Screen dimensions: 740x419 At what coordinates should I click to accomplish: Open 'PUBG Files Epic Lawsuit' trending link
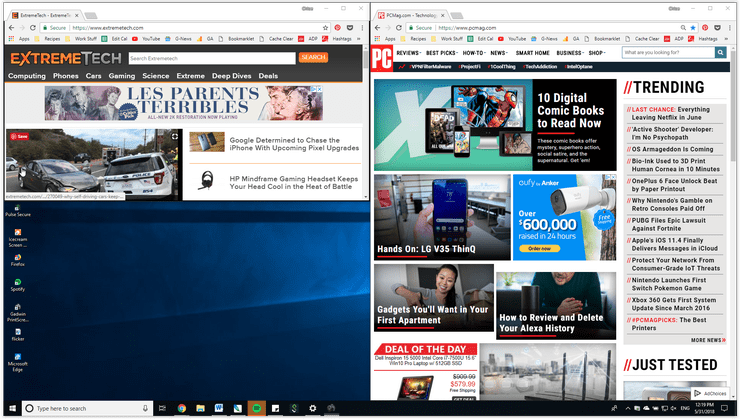(669, 224)
